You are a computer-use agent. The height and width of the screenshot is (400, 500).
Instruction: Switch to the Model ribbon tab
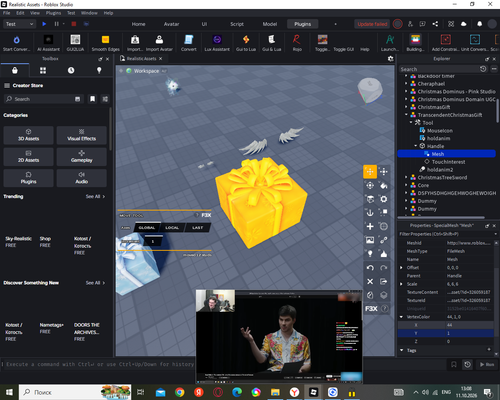[x=270, y=24]
